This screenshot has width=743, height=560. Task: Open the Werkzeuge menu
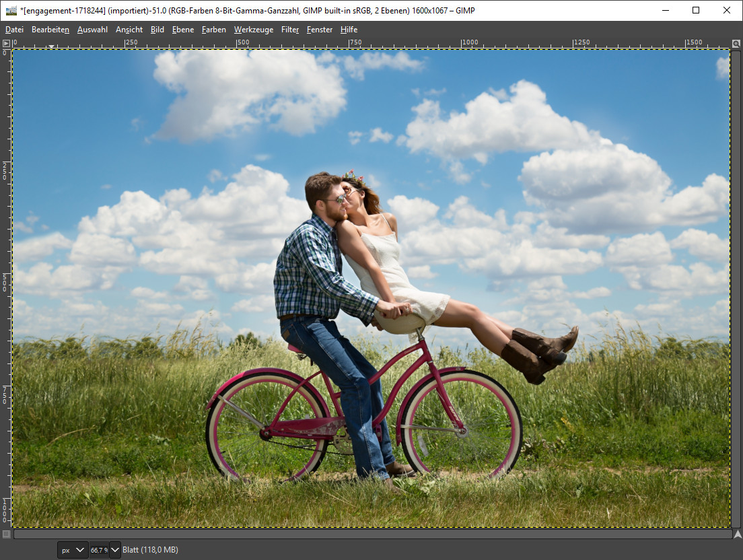[x=253, y=30]
